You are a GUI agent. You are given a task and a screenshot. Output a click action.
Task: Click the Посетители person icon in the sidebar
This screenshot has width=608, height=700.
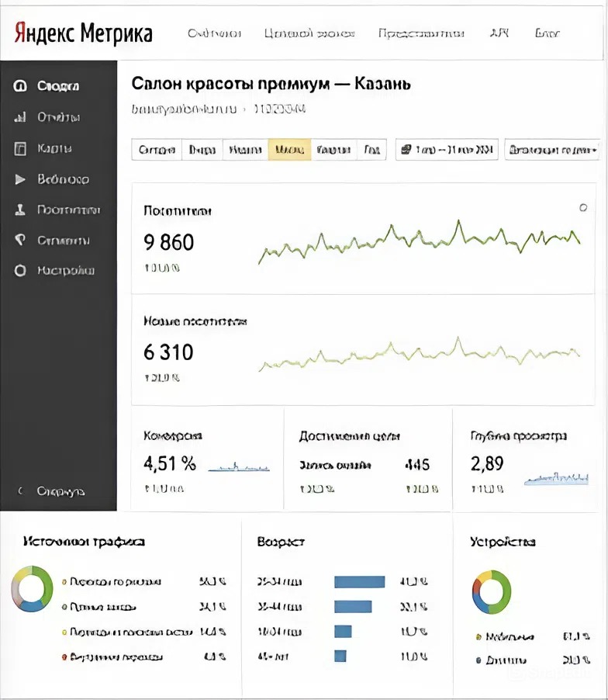click(21, 210)
